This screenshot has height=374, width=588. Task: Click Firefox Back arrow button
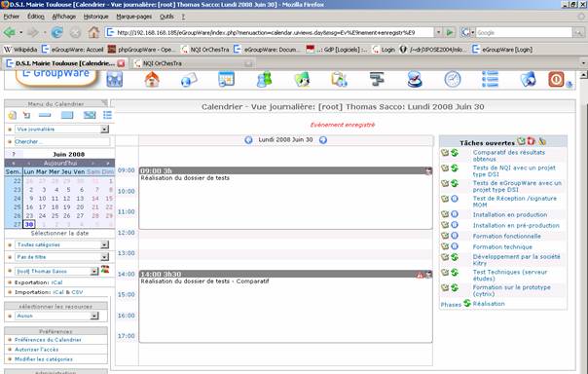click(10, 33)
